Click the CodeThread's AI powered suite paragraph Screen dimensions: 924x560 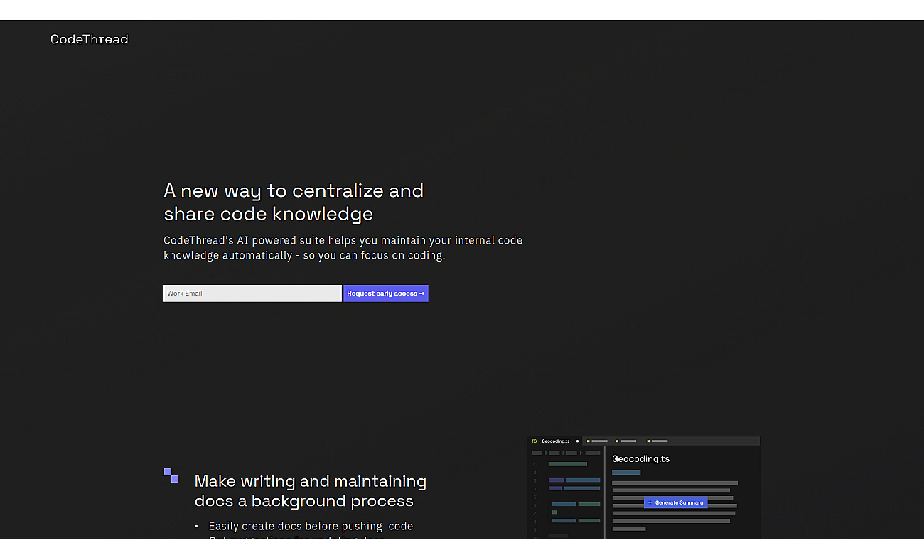click(x=343, y=248)
